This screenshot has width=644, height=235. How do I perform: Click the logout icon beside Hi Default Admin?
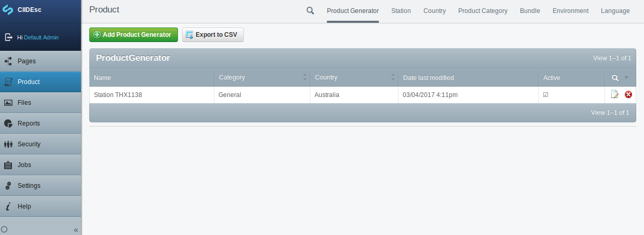point(8,37)
